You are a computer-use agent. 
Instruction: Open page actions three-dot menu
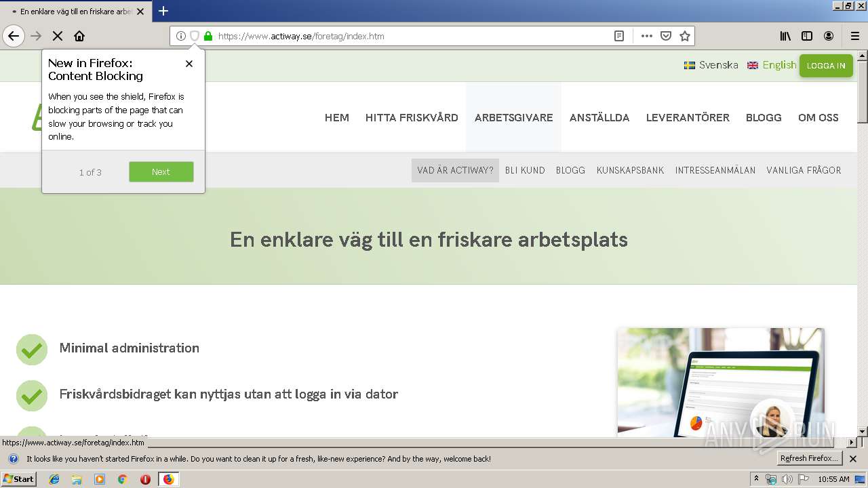pyautogui.click(x=646, y=36)
